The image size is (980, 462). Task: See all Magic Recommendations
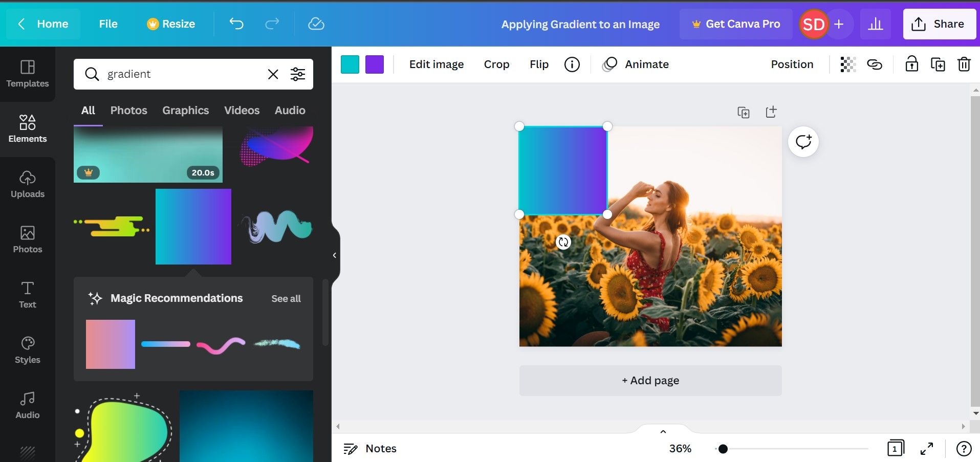[286, 299]
